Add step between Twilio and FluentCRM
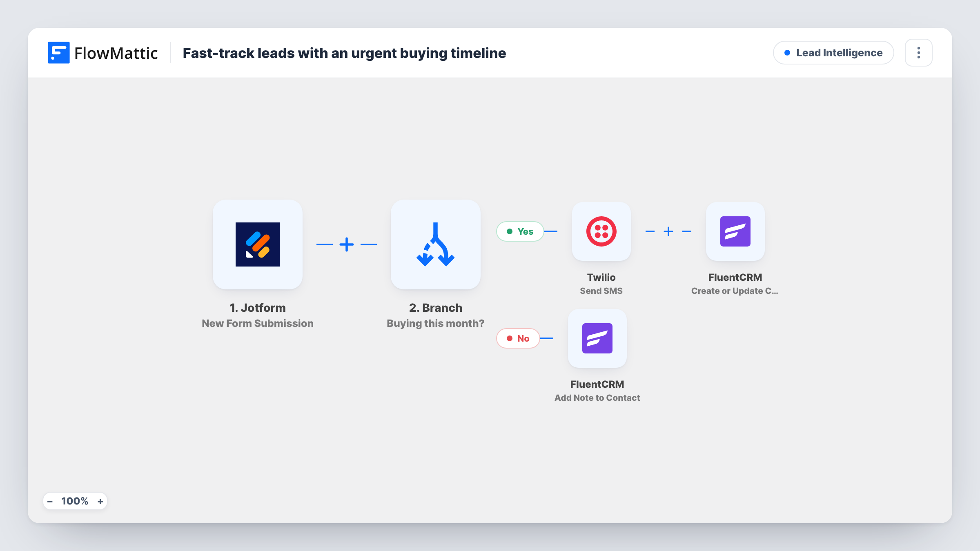 click(x=668, y=231)
